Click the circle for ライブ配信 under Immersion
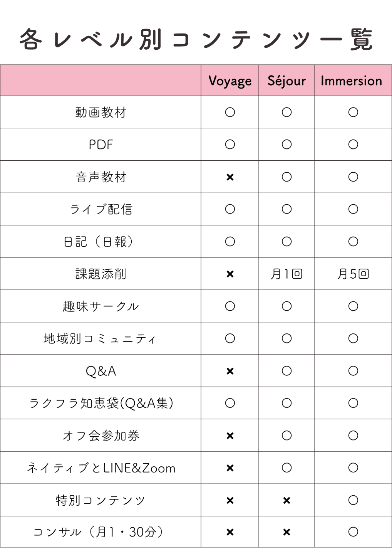 point(353,209)
